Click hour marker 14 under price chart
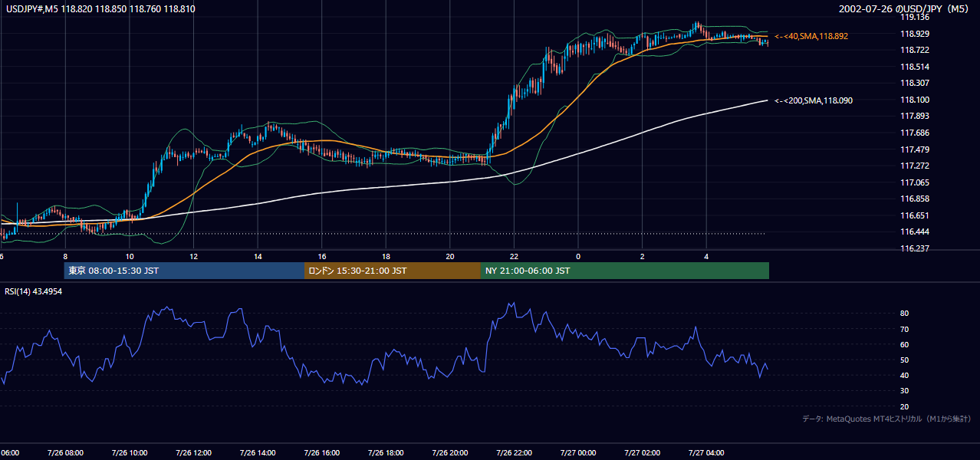980x460 pixels. [x=258, y=256]
